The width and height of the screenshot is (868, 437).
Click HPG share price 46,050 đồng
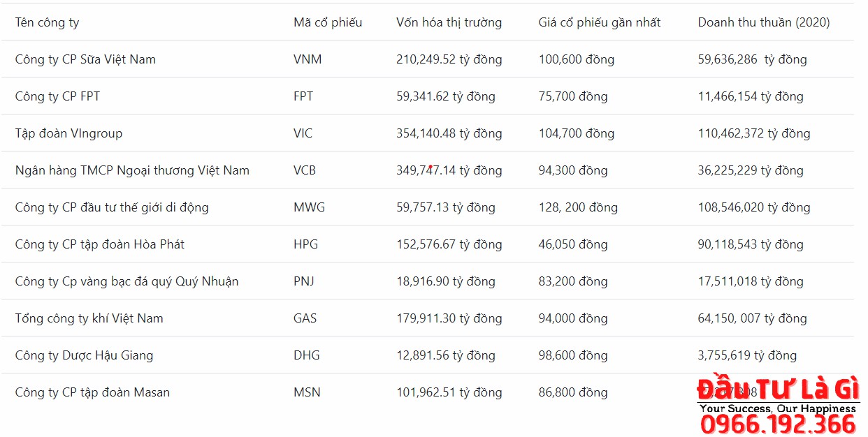pos(572,244)
